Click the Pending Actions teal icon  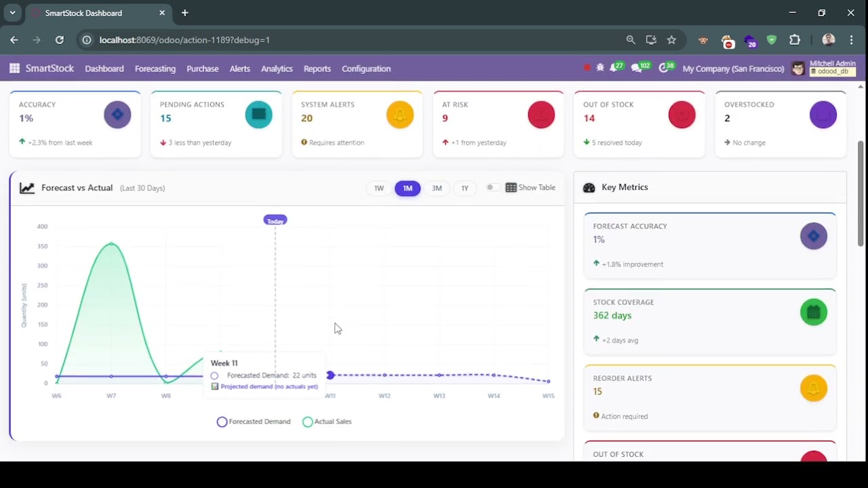click(258, 115)
